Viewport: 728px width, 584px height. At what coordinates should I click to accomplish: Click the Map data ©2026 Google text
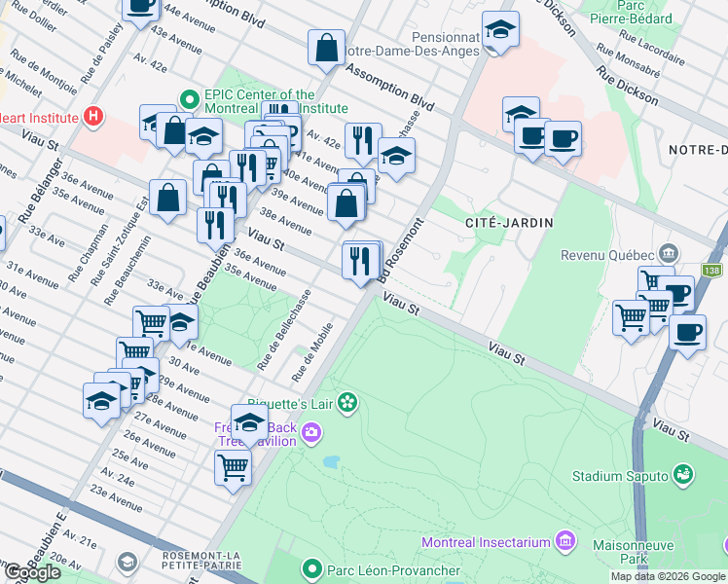coord(669,576)
